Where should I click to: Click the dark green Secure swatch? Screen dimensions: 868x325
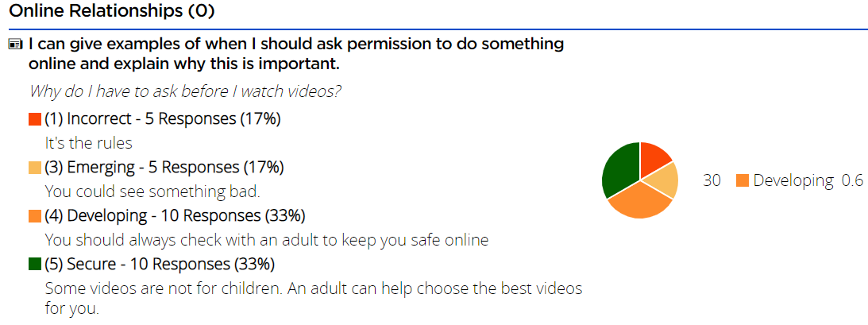tap(35, 264)
